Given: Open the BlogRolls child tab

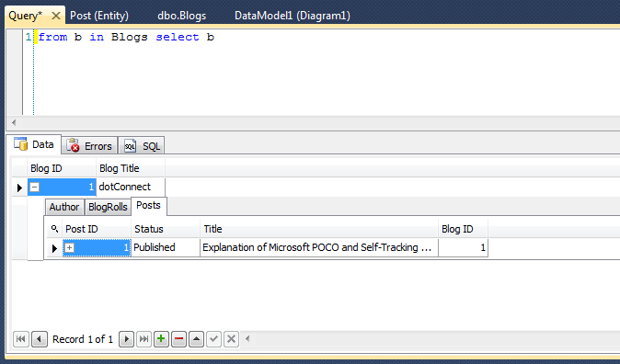Looking at the screenshot, I should tap(108, 207).
